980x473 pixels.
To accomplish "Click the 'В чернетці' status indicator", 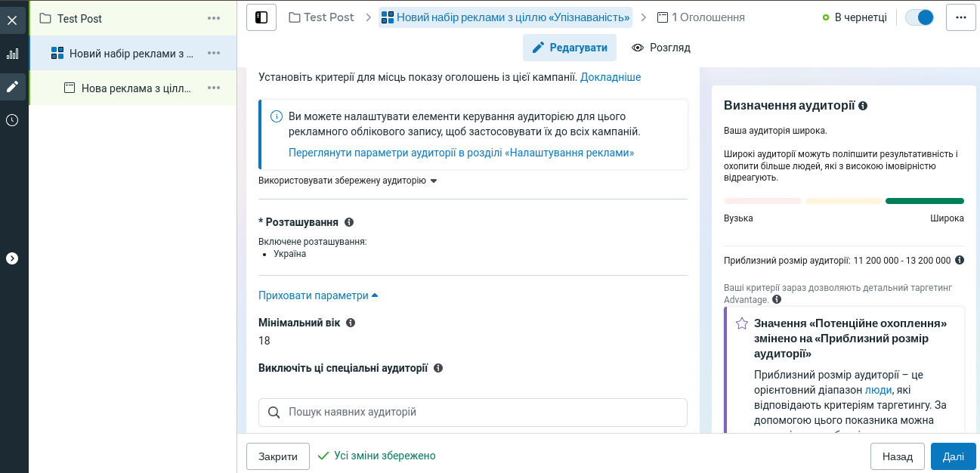I will (x=855, y=17).
